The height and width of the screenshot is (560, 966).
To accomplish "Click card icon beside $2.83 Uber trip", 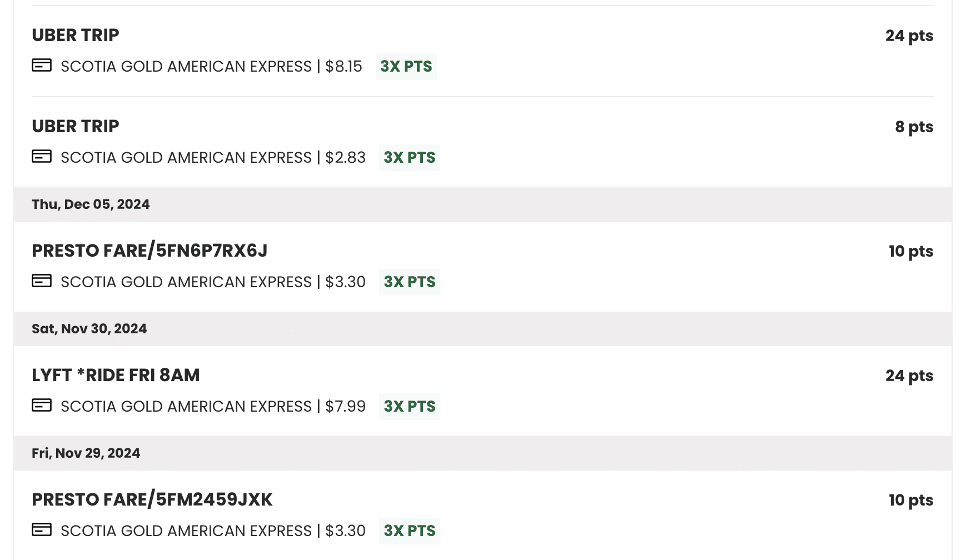I will tap(42, 157).
